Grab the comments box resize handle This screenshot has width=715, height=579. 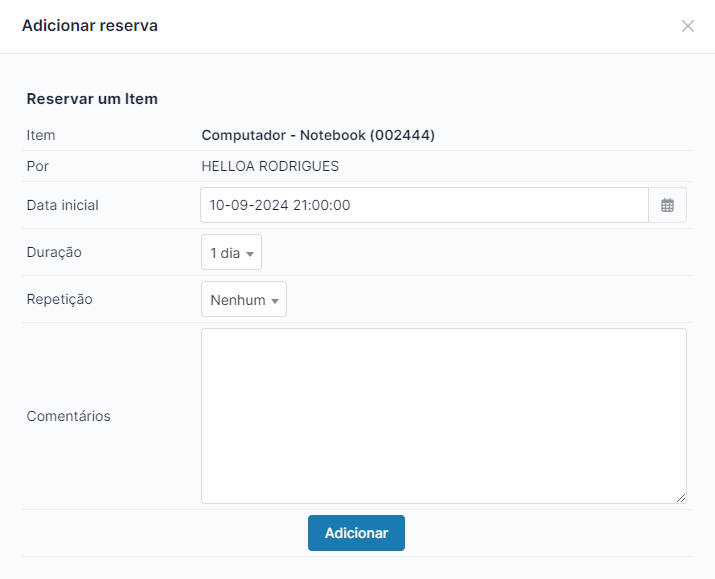click(x=681, y=498)
